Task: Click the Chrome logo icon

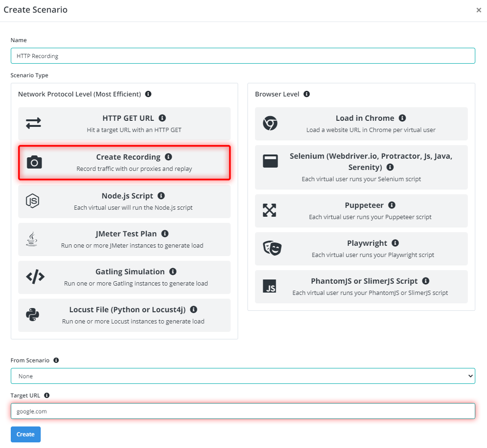Action: pyautogui.click(x=270, y=123)
